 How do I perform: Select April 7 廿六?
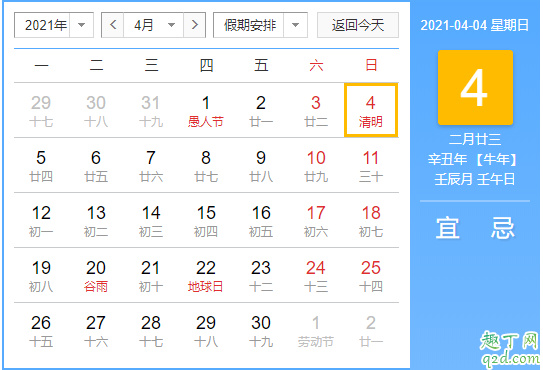click(151, 166)
